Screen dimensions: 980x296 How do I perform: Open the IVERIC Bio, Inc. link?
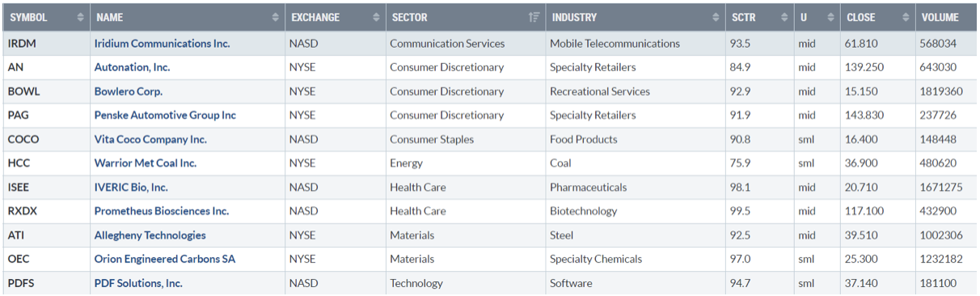pos(131,187)
